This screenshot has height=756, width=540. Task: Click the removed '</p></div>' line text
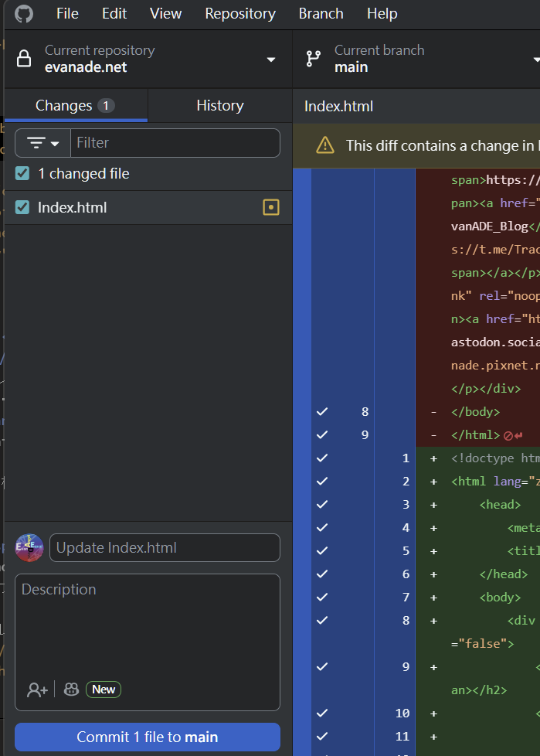pyautogui.click(x=486, y=389)
